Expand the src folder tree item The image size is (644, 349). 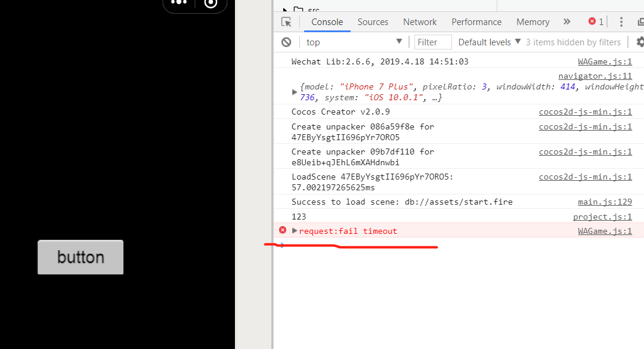pyautogui.click(x=285, y=10)
